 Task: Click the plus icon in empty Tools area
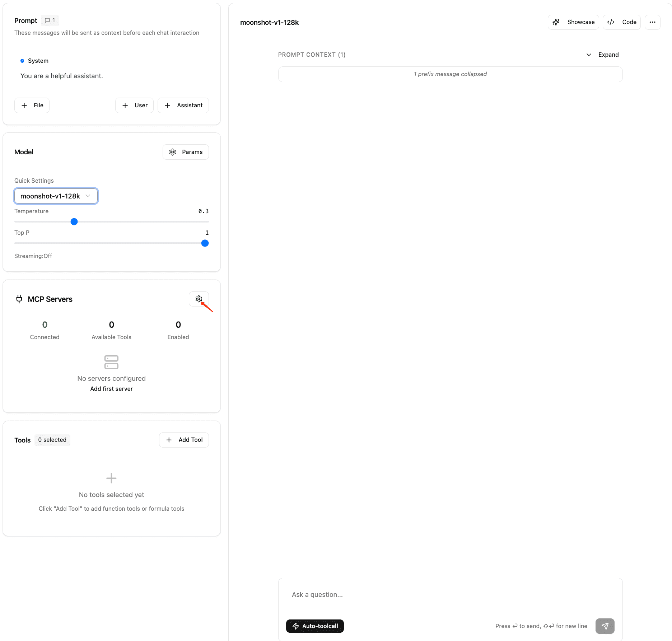coord(111,478)
